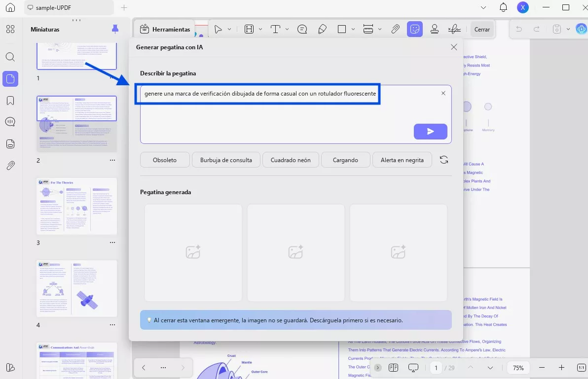Open a new tab with the plus icon
Viewport: 588px width, 379px height.
point(124,7)
